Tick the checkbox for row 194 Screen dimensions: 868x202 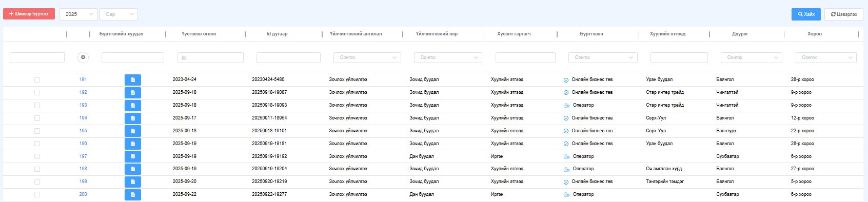[37, 118]
